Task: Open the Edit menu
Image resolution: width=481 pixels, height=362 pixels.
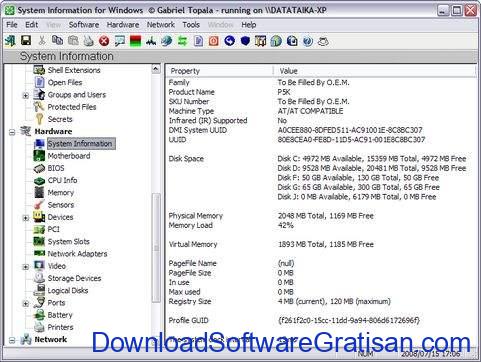Action: click(32, 25)
